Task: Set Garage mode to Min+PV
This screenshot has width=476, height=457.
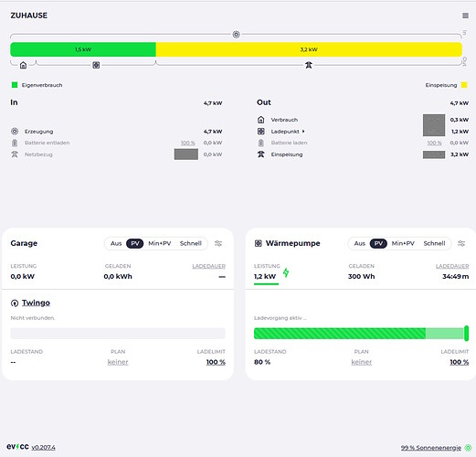Action: 160,243
